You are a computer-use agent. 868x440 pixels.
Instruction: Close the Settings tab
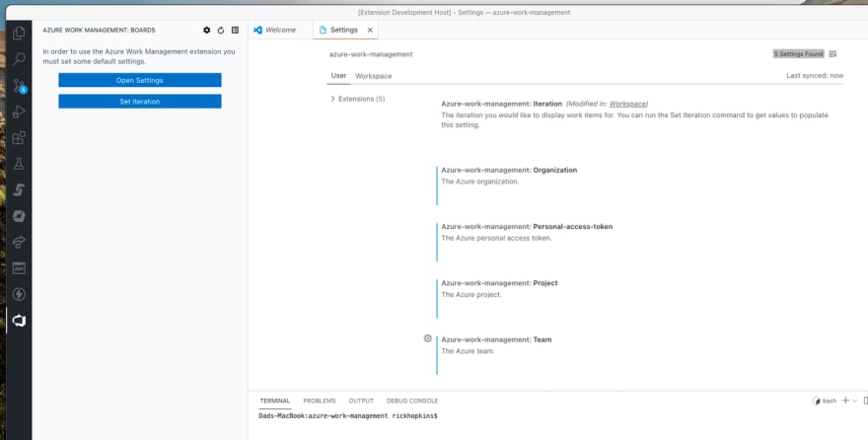370,30
